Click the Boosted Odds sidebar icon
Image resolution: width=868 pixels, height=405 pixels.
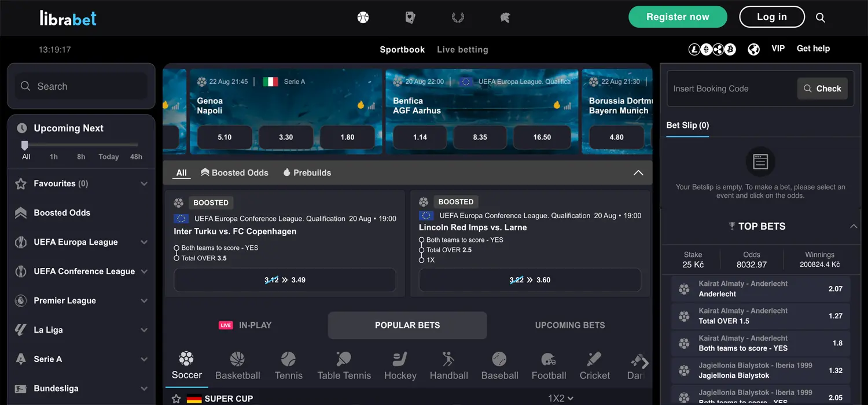(x=21, y=213)
